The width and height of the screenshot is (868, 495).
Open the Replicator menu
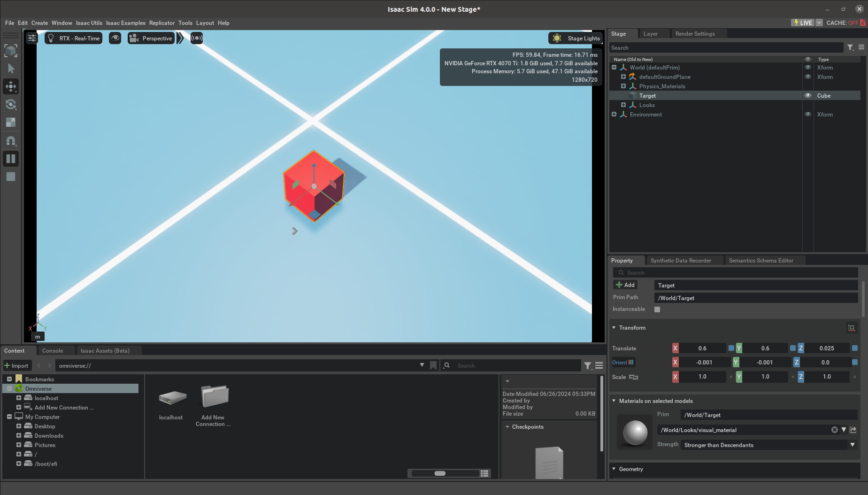point(162,23)
